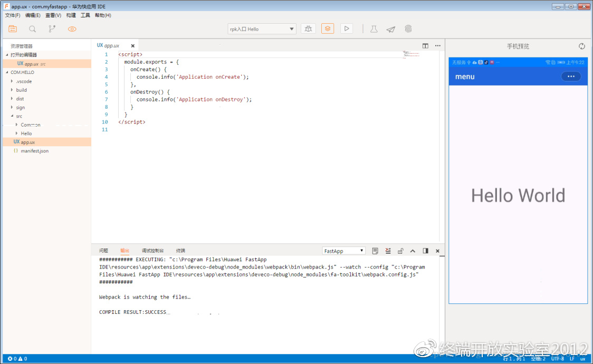Open the Explorer icon in the top toolbar
593x364 pixels.
[x=13, y=29]
